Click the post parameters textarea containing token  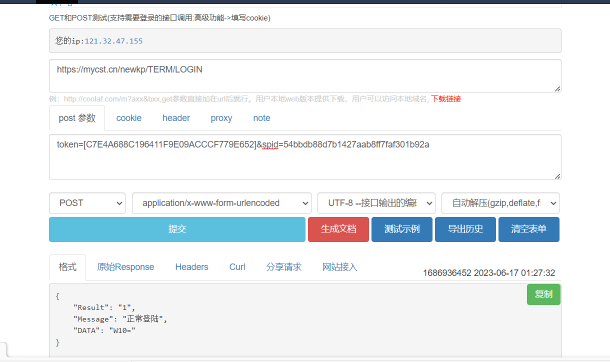(x=305, y=157)
